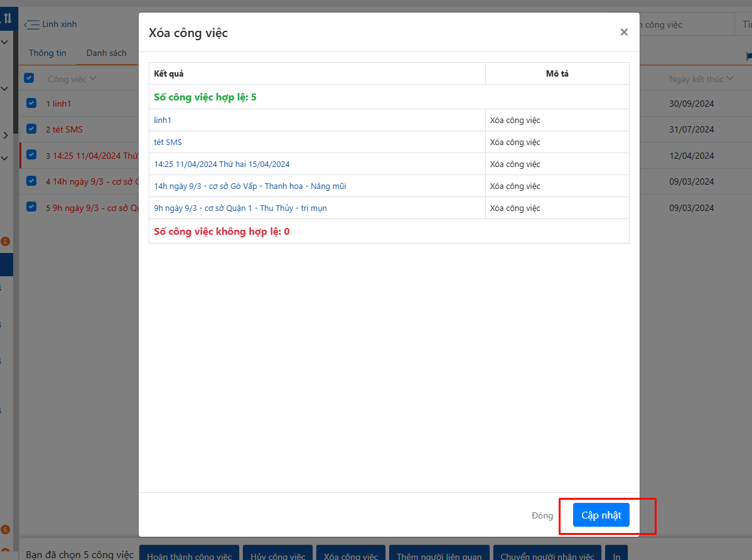Click the back menu icon beside Linh xinh

click(x=31, y=24)
